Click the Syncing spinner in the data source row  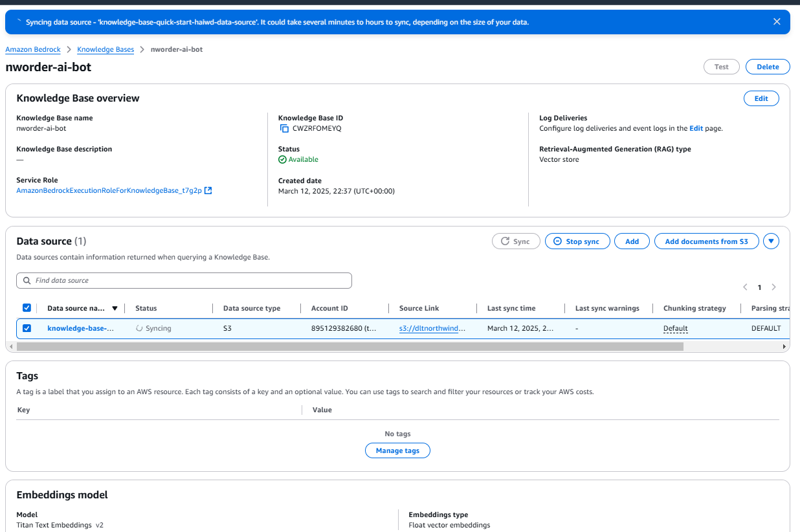click(139, 328)
